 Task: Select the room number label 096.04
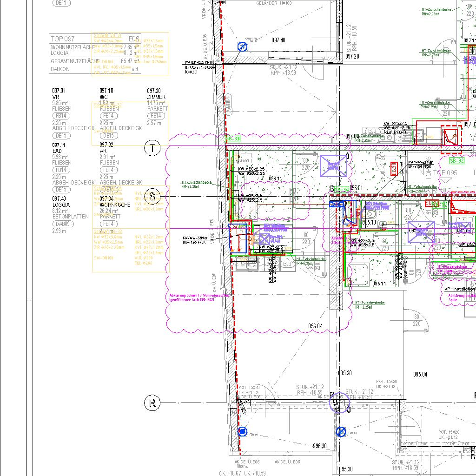click(x=315, y=326)
